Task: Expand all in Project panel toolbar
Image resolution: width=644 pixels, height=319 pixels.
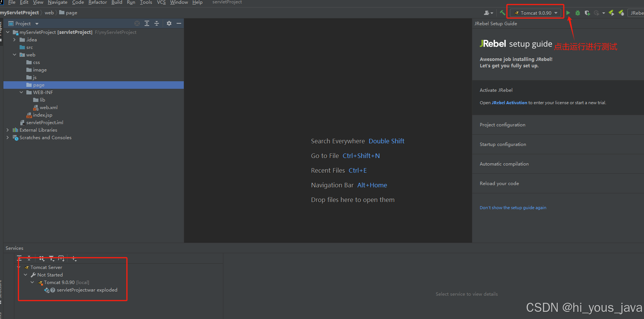Action: pos(147,23)
